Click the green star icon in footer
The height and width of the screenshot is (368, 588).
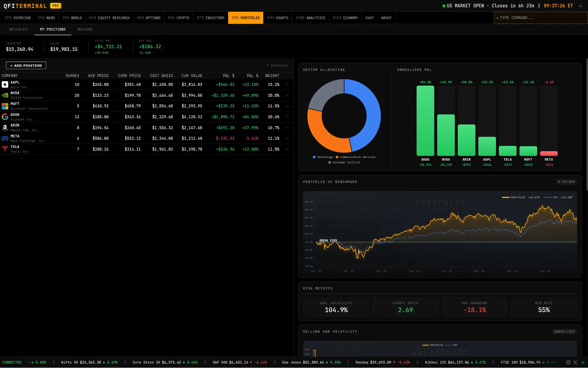583,362
